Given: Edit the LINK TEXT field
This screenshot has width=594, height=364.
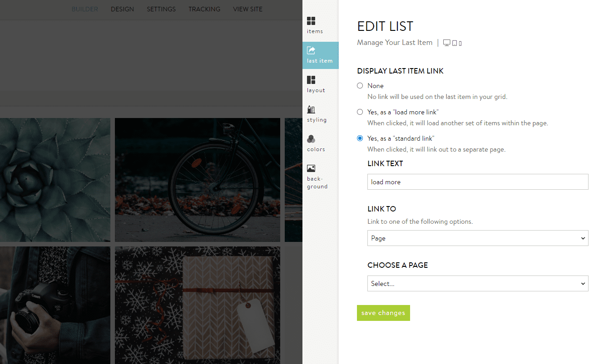Looking at the screenshot, I should (x=477, y=182).
